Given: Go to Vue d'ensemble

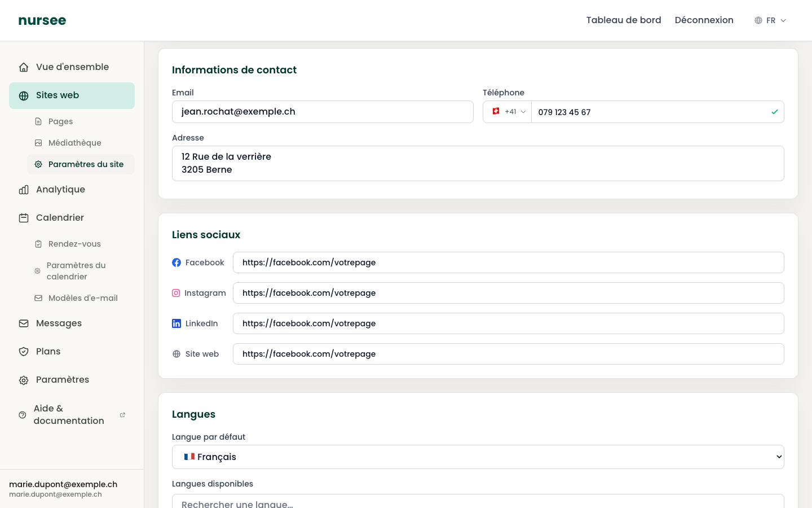Looking at the screenshot, I should coord(72,67).
